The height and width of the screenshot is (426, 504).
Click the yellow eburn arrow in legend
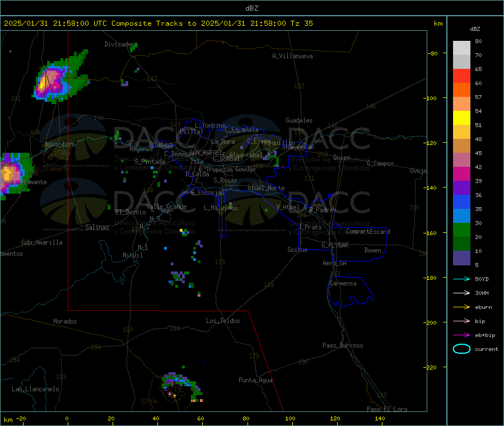click(x=461, y=307)
